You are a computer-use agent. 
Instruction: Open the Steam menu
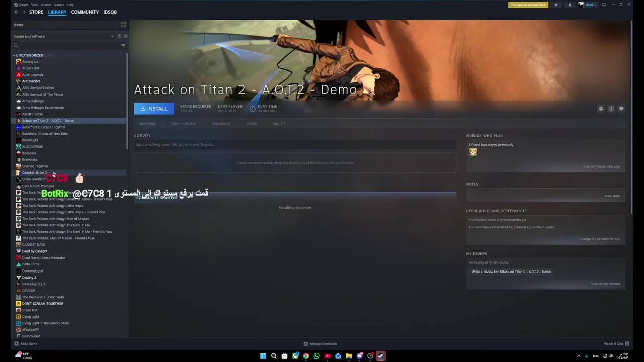point(23,5)
